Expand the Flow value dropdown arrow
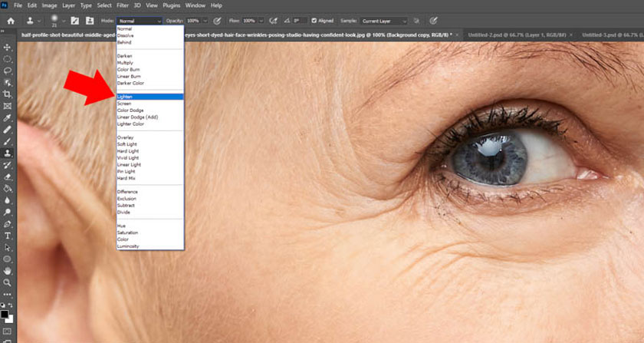Viewport: 644px width, 343px height. point(259,21)
